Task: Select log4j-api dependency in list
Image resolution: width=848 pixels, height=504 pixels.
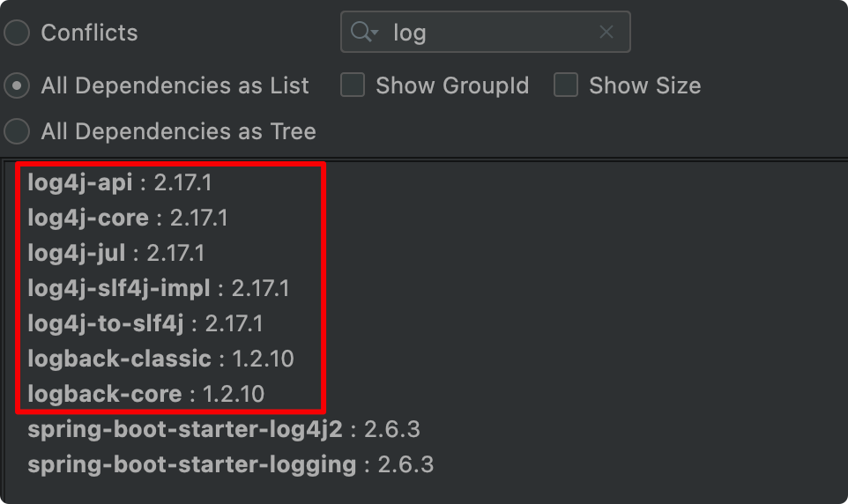Action: [119, 183]
